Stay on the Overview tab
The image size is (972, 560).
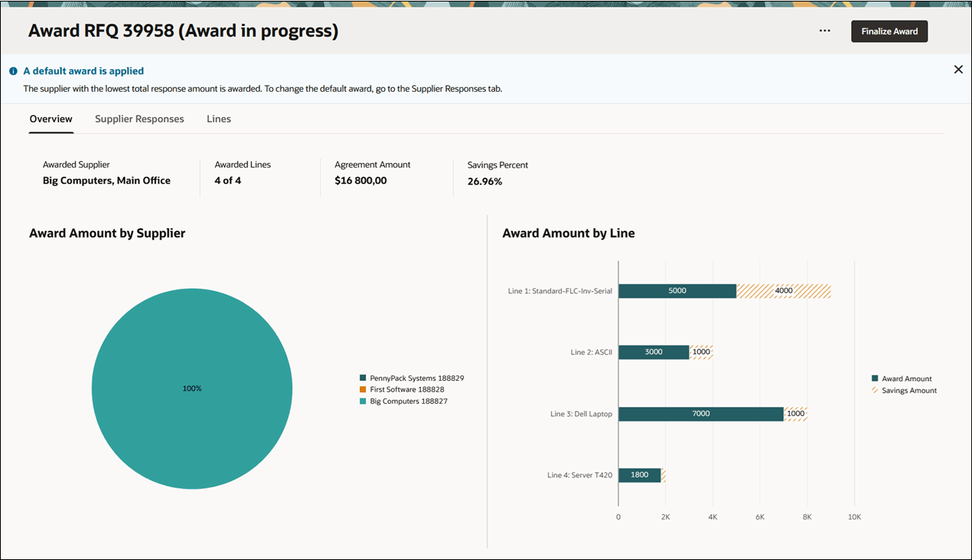51,119
